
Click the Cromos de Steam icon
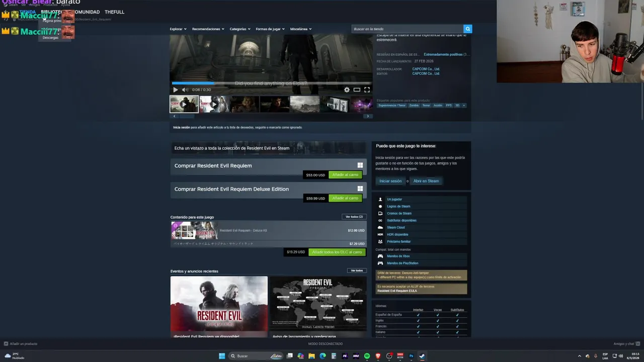pos(380,213)
